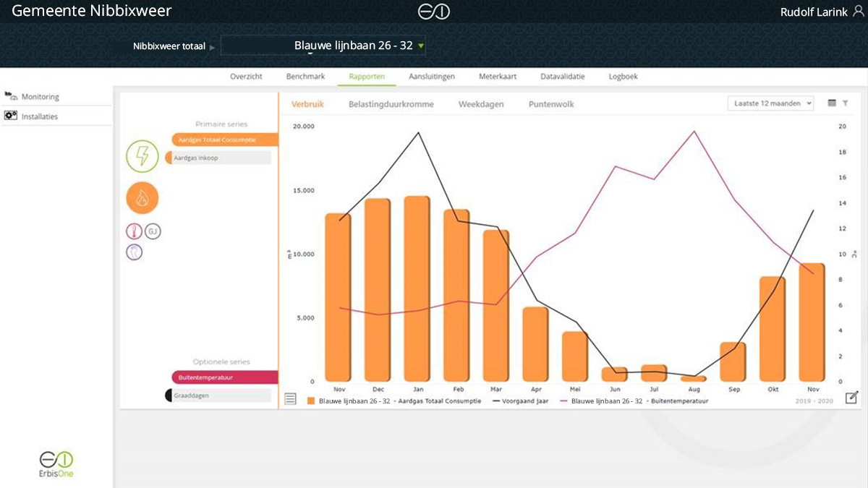Show the Weekdagen chart
Screen dimensions: 868x488
point(481,104)
